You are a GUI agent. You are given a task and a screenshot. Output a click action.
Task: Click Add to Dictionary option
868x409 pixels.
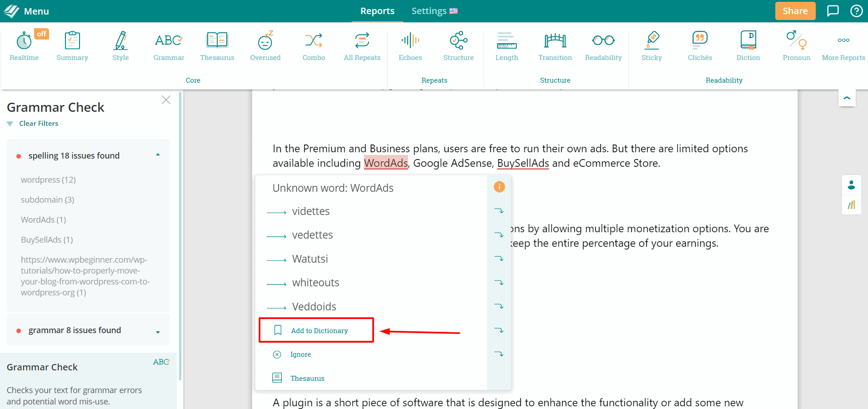(x=319, y=330)
